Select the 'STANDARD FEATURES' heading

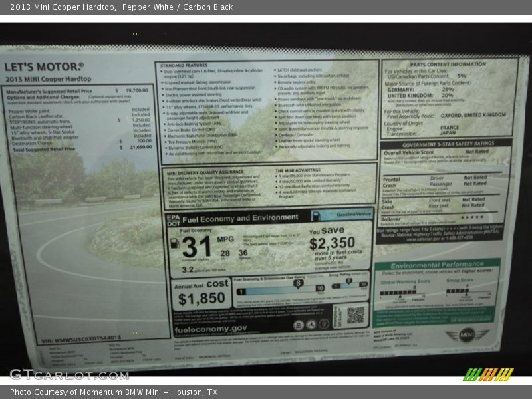184,65
